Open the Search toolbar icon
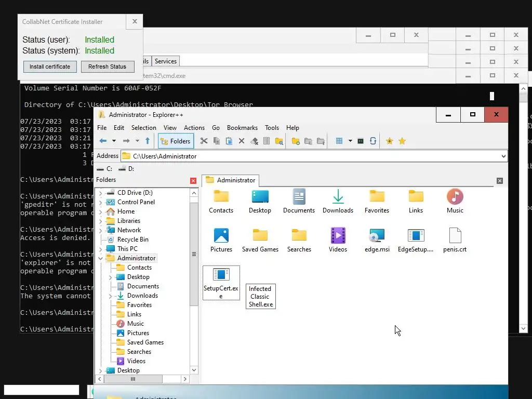Image resolution: width=532 pixels, height=399 pixels. (279, 141)
